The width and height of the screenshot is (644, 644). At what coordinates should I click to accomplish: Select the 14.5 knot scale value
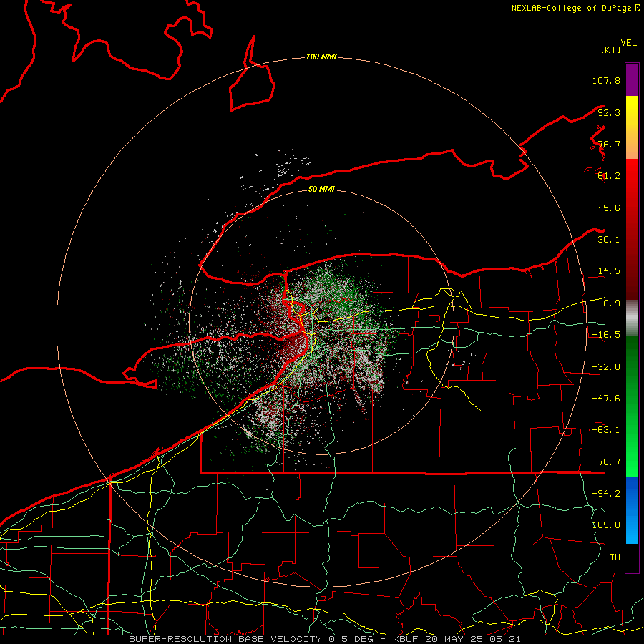pyautogui.click(x=609, y=271)
